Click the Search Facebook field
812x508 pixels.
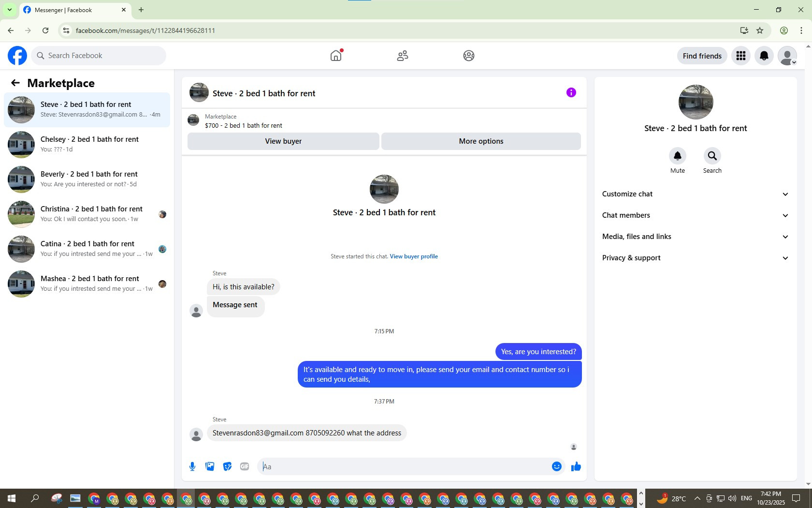pos(99,56)
